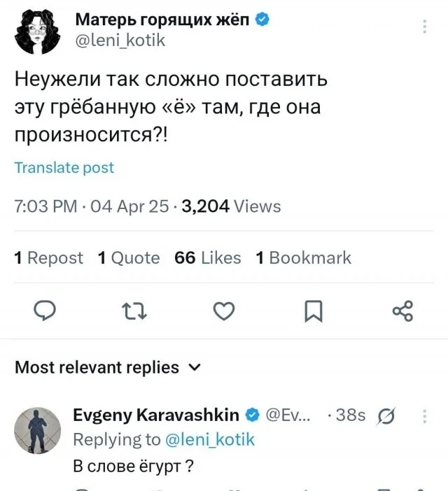Click the Translate post link
The image size is (448, 491).
(x=64, y=168)
